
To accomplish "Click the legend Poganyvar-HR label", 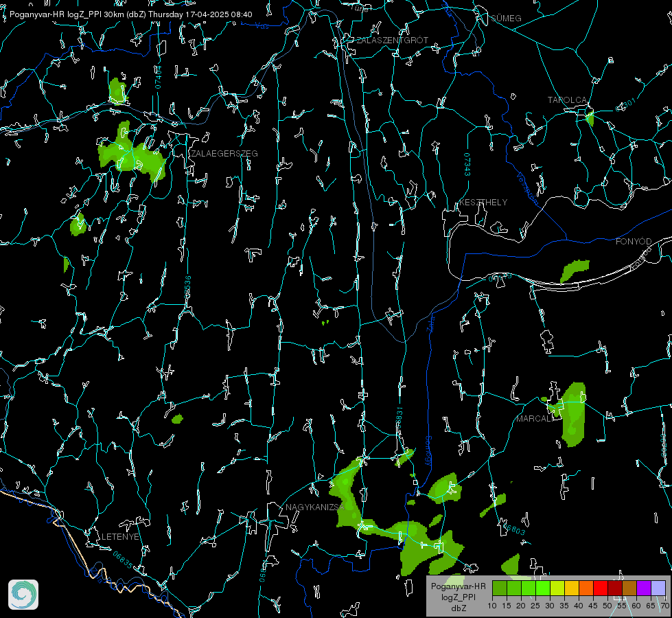I will click(458, 586).
